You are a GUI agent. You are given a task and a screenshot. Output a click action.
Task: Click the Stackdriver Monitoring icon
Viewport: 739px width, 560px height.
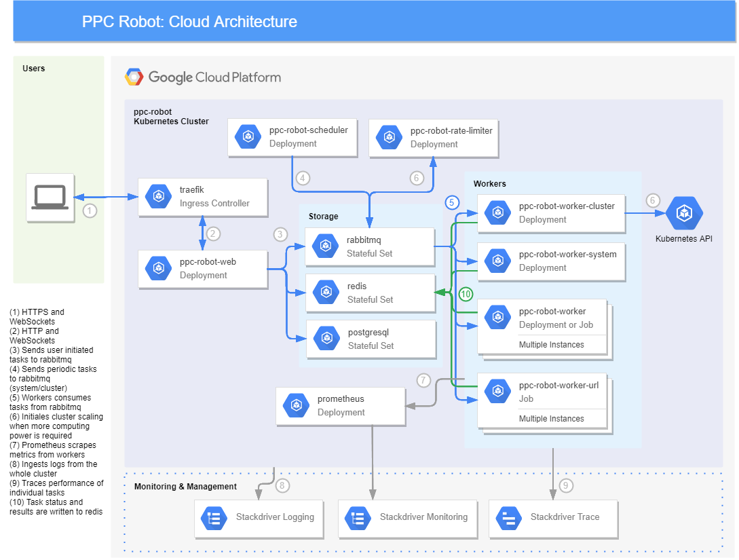pos(358,519)
